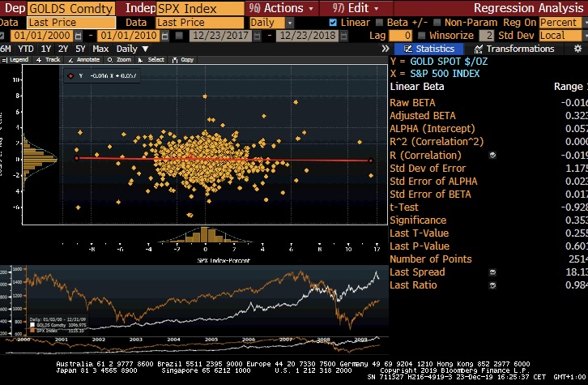This screenshot has height=385, width=588.
Task: Click the 01/01/2000 start date field
Action: (42, 36)
